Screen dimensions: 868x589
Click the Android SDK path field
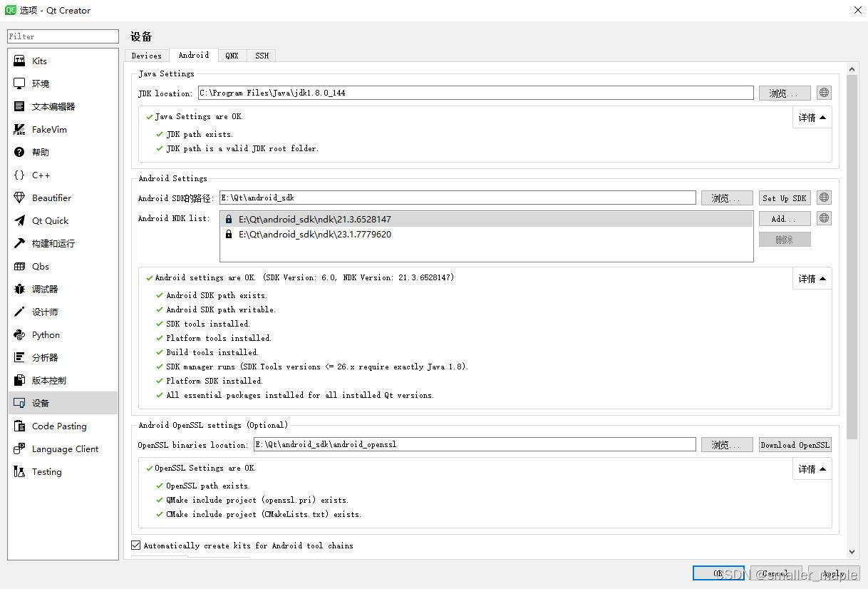point(458,198)
